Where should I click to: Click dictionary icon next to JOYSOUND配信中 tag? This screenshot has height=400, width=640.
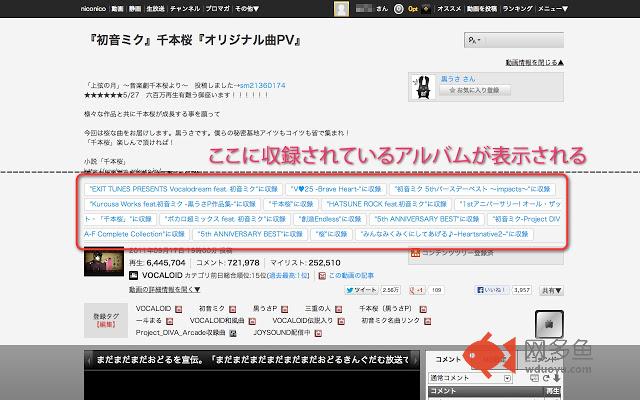point(318,333)
